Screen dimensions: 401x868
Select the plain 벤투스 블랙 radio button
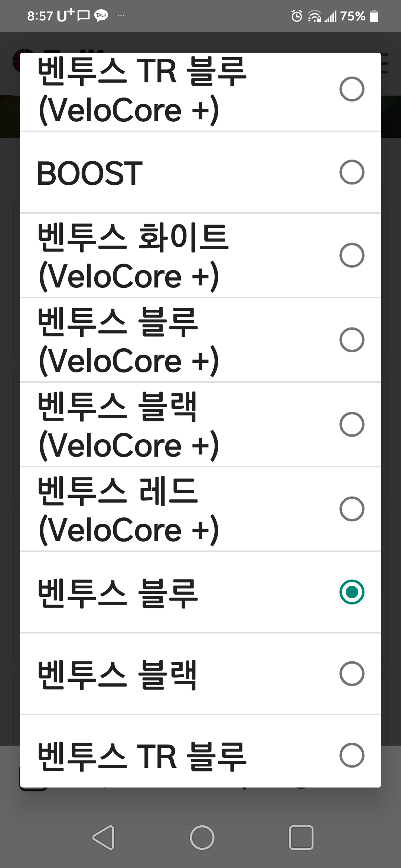pyautogui.click(x=352, y=674)
